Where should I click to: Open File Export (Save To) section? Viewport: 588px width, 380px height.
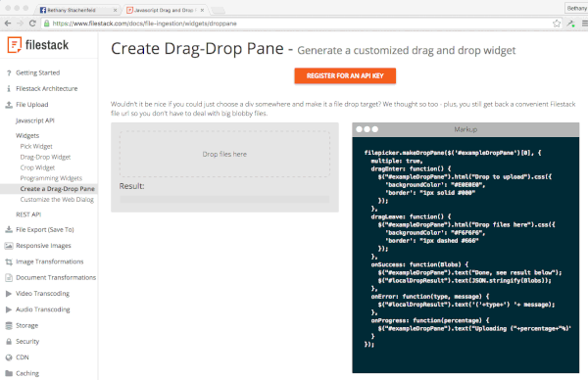point(45,229)
